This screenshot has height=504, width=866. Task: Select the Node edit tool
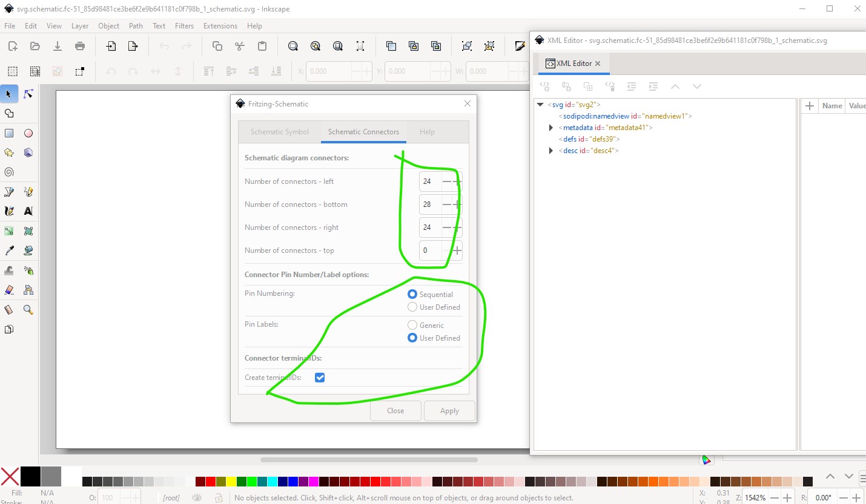pos(28,94)
